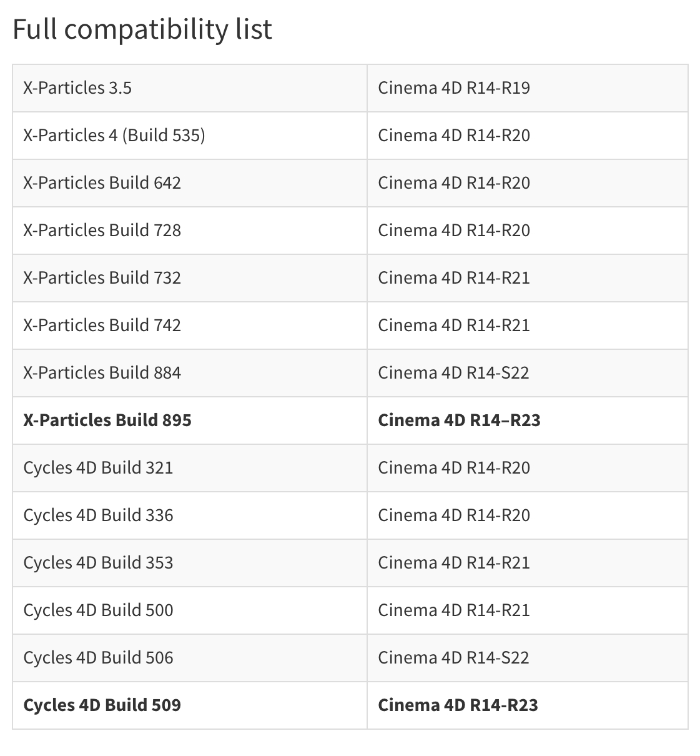
Task: Select the Cycles 4D Build 353 cell
Action: (98, 563)
